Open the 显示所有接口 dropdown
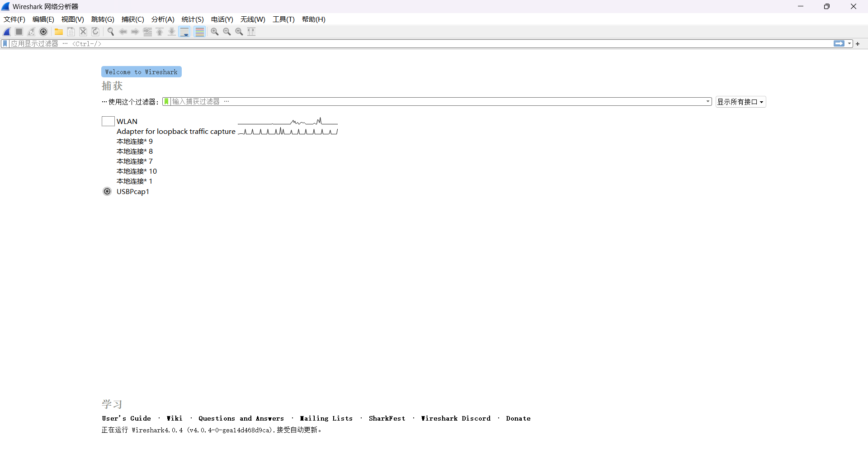 pos(741,102)
